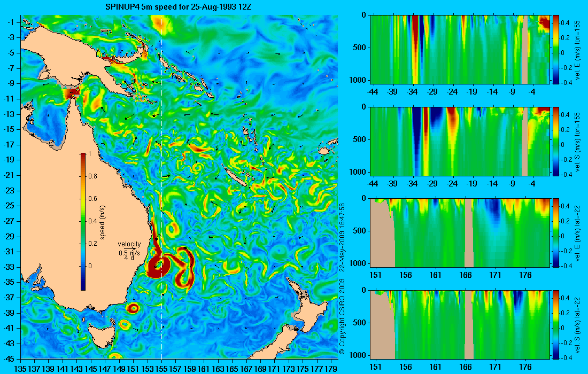This screenshot has height=374, width=588.
Task: Click the vertical speed colorbar over Australia
Action: 83,222
